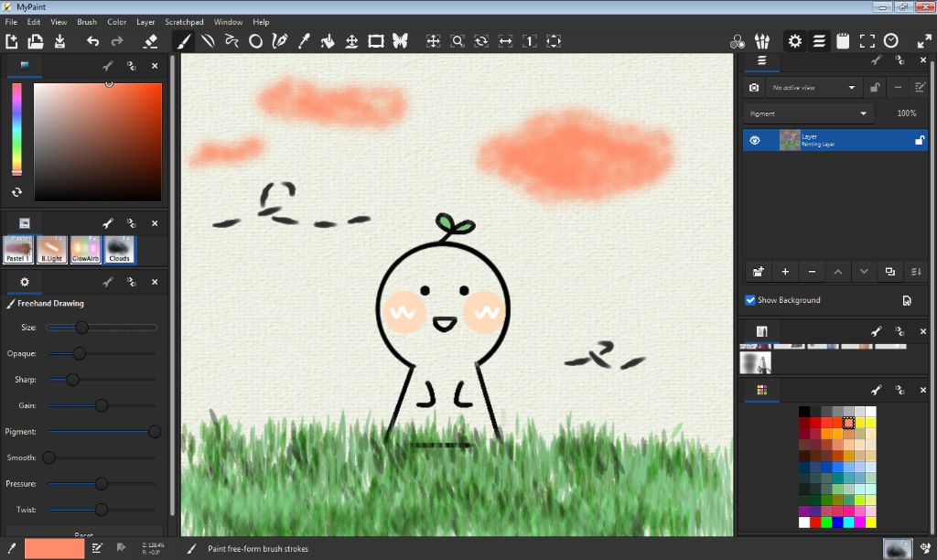Toggle visibility eye of the Layer
937x560 pixels.
(755, 140)
